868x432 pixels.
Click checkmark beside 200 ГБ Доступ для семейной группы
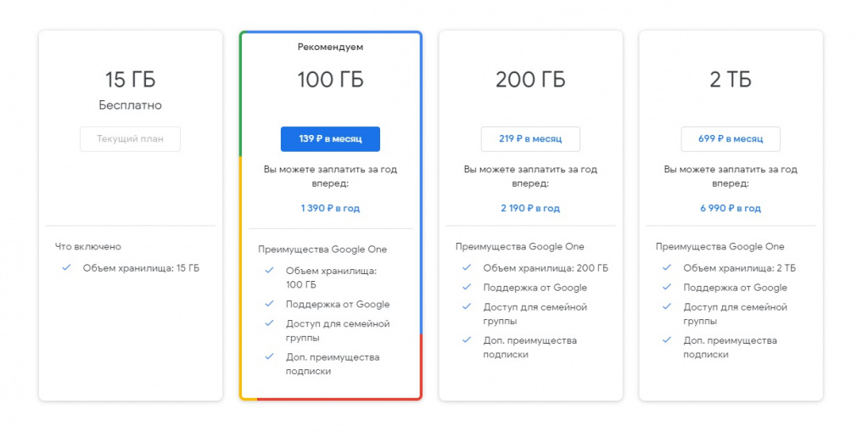click(x=466, y=307)
